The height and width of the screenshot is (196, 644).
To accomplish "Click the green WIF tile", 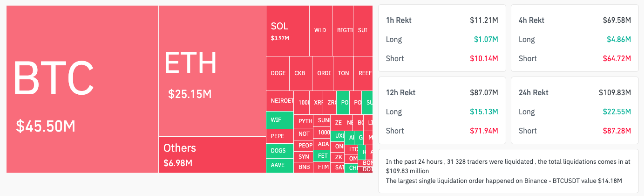I will pos(279,120).
